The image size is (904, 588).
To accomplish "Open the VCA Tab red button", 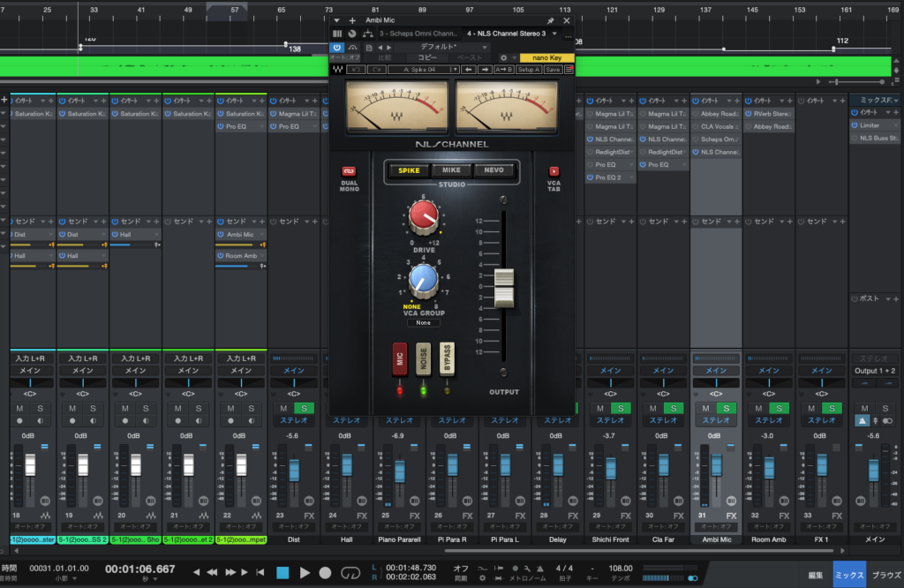I will 554,171.
